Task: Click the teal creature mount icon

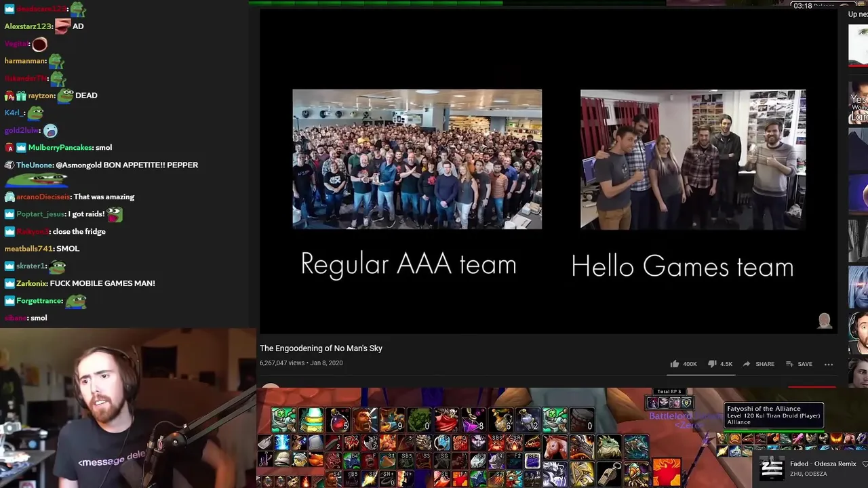Action: (636, 447)
